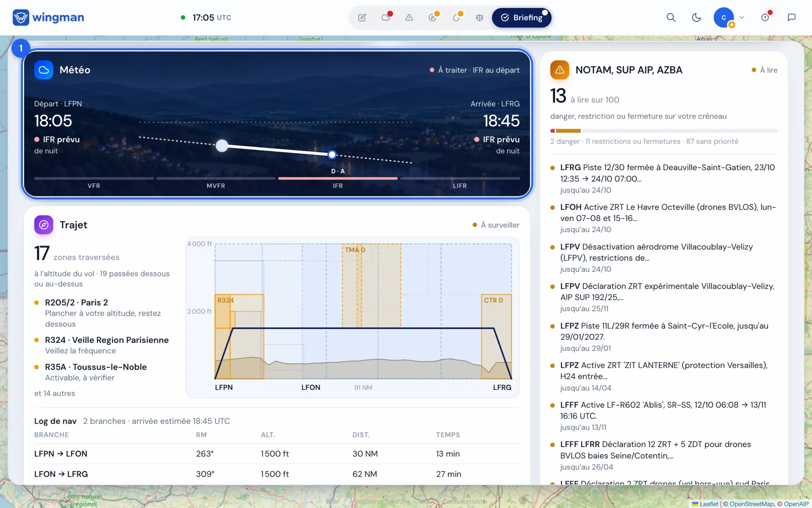This screenshot has height=508, width=812.
Task: Select the LFON → LFRG branch row
Action: [277, 474]
